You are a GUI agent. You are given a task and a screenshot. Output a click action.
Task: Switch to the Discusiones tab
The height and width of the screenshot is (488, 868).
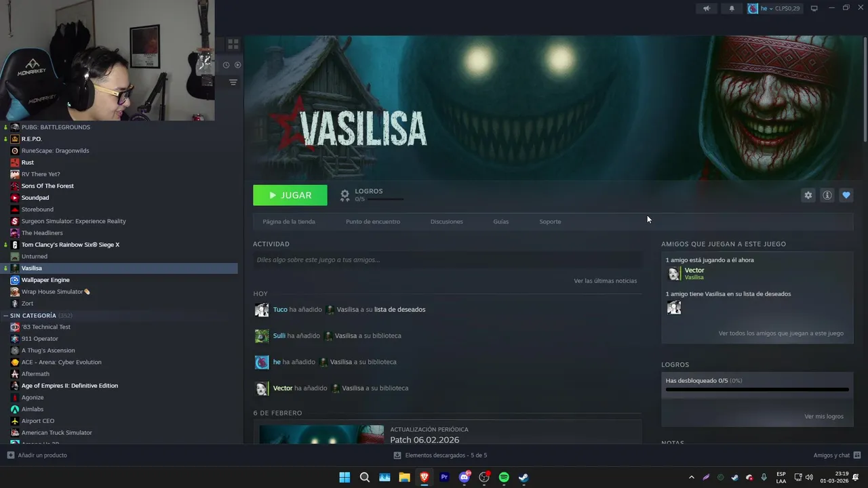click(x=447, y=222)
